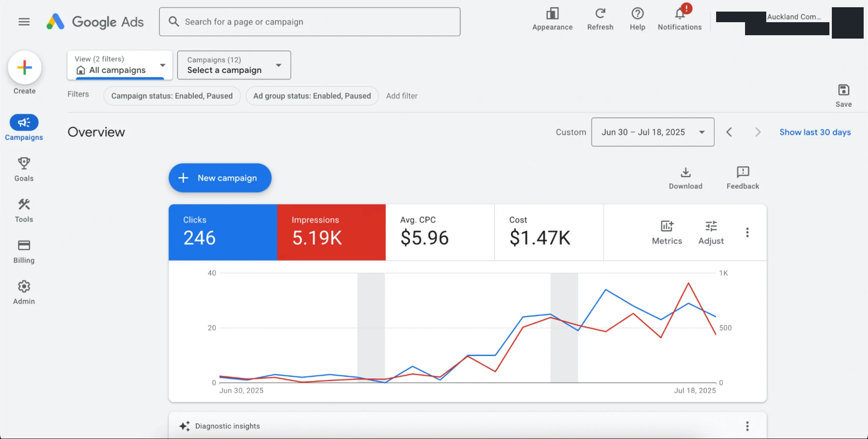Screen dimensions: 868x439
Task: Open the chart Adjust options
Action: pos(711,233)
